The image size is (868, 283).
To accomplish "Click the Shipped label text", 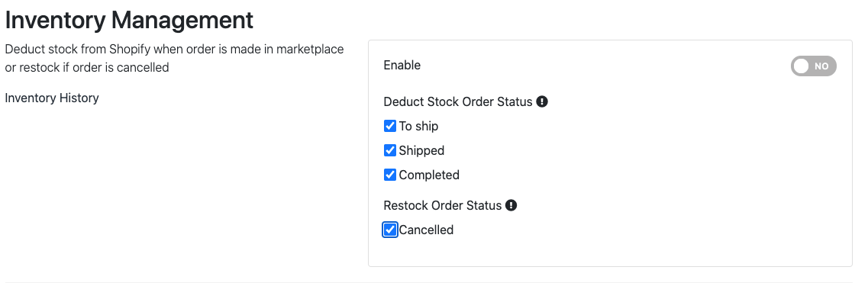I will pyautogui.click(x=421, y=150).
